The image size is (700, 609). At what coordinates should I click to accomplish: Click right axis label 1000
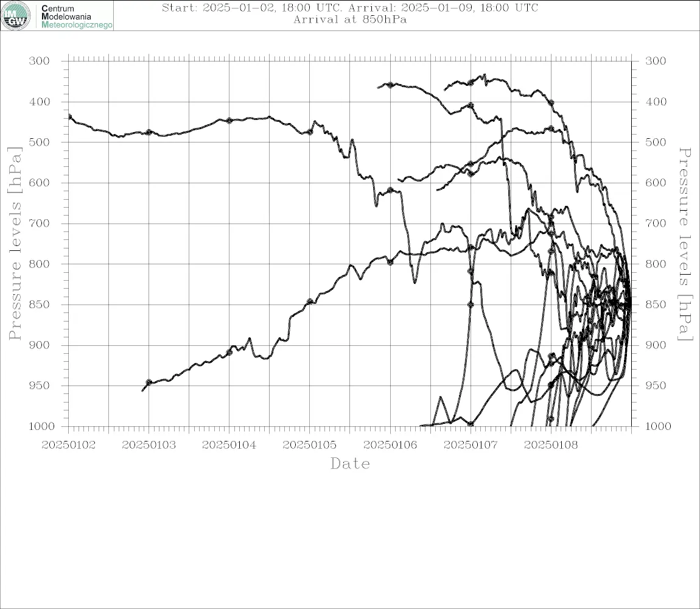pos(659,426)
